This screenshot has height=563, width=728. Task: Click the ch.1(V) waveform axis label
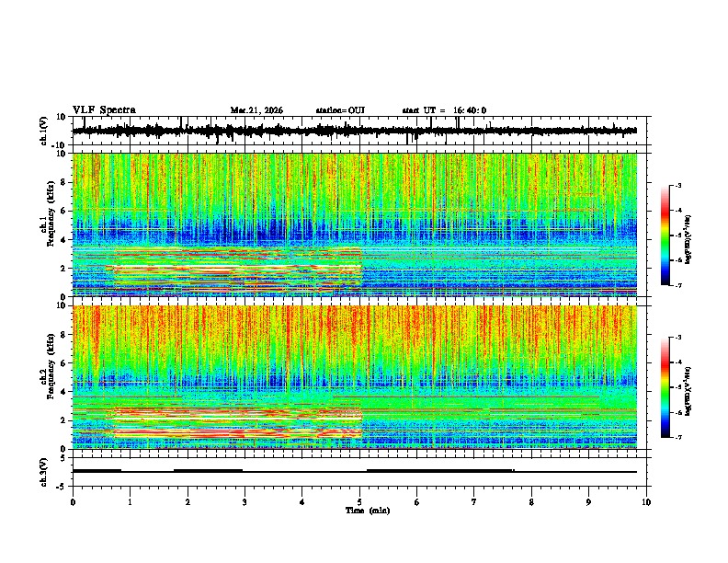[x=44, y=131]
